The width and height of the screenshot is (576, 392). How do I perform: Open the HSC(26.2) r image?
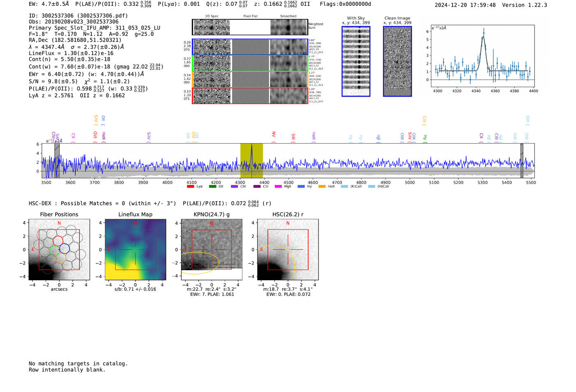[x=288, y=250]
